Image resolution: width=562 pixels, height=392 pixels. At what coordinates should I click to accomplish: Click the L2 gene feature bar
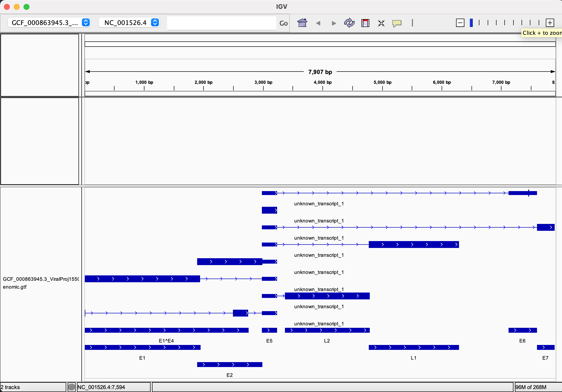point(327,330)
